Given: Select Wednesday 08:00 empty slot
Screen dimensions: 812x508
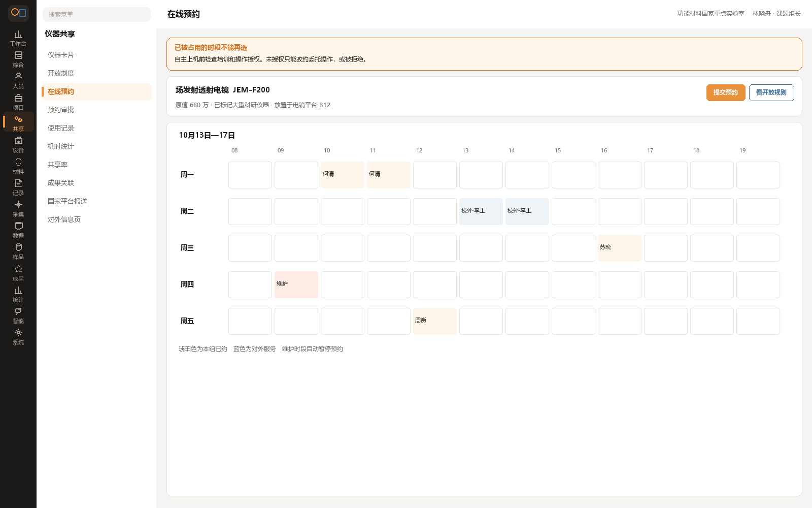Looking at the screenshot, I should (x=250, y=248).
